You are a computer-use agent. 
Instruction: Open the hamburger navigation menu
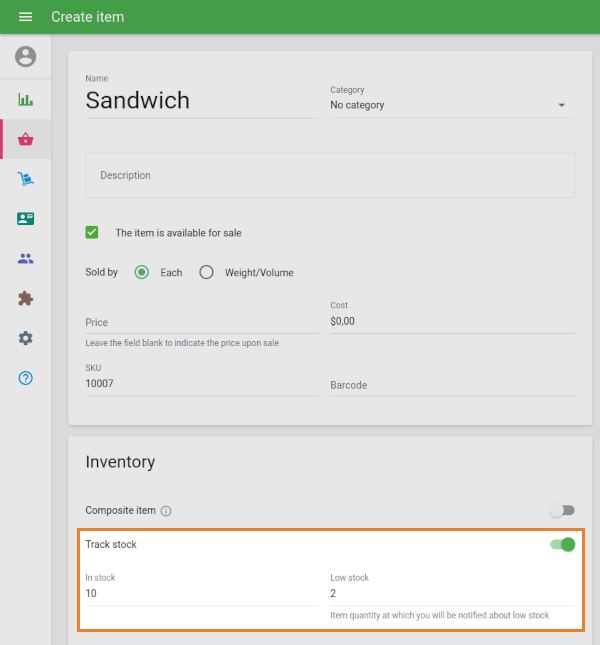pyautogui.click(x=26, y=17)
